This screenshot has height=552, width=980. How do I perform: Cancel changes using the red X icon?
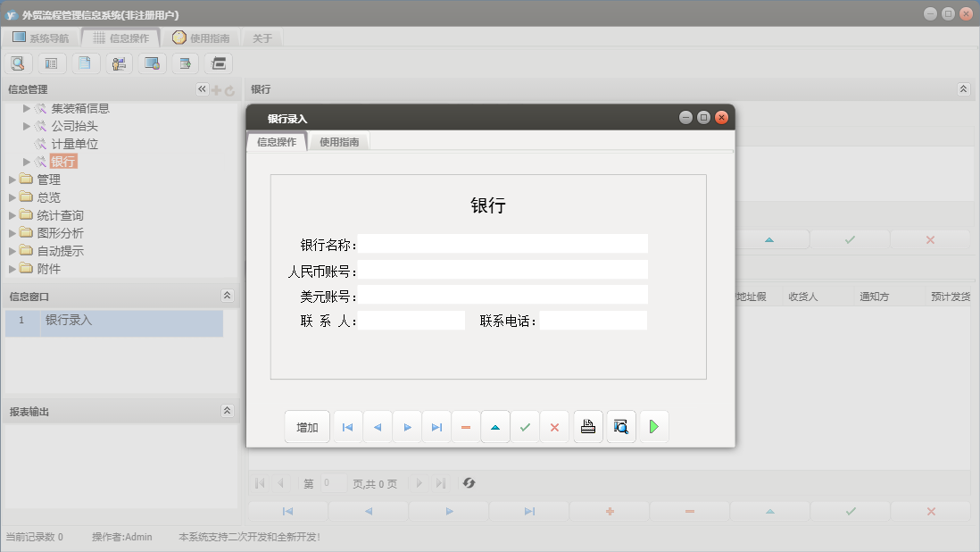(x=554, y=426)
